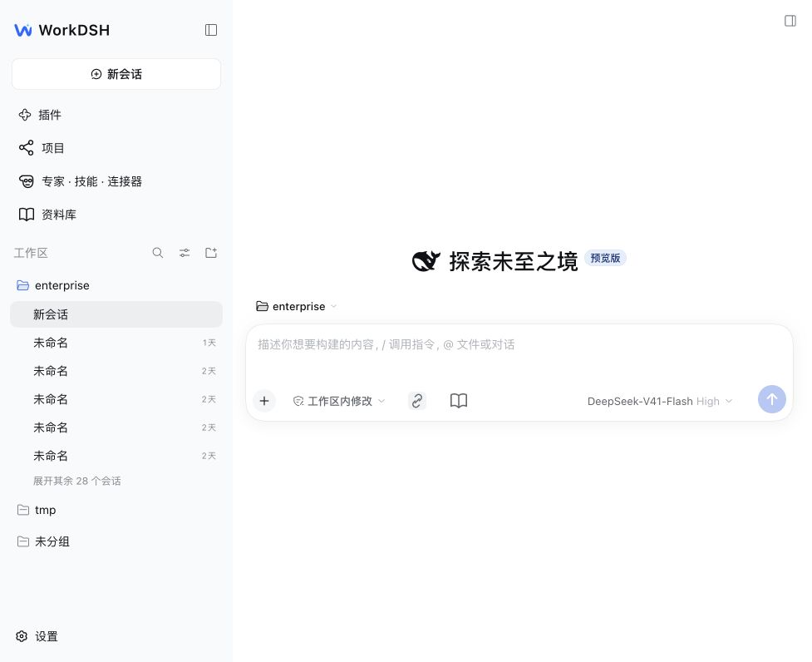This screenshot has width=812, height=662.
Task: Open the book library icon in input bar
Action: coord(459,401)
